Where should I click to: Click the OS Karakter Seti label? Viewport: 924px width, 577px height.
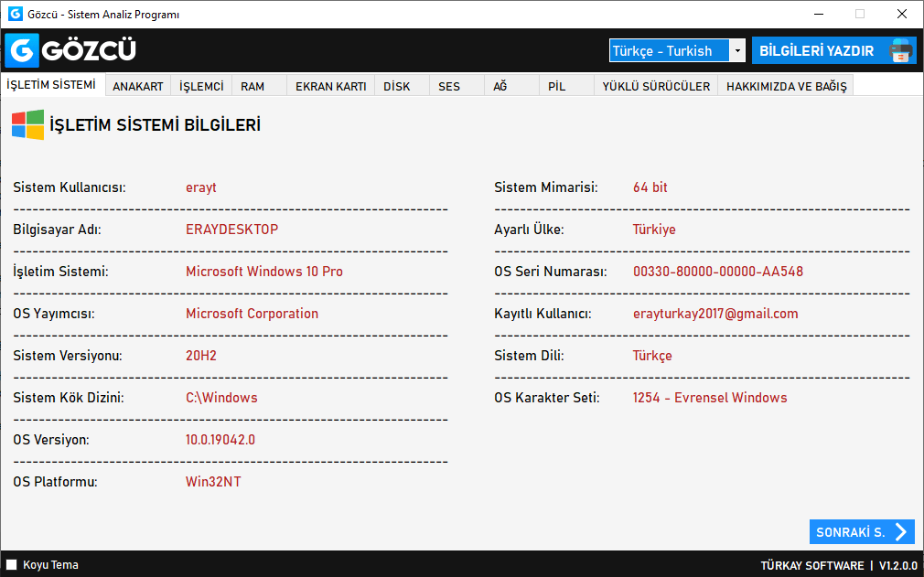(x=547, y=398)
